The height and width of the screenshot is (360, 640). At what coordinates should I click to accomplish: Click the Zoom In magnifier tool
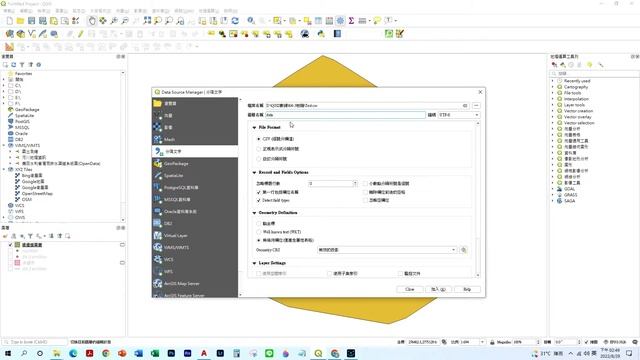point(114,20)
